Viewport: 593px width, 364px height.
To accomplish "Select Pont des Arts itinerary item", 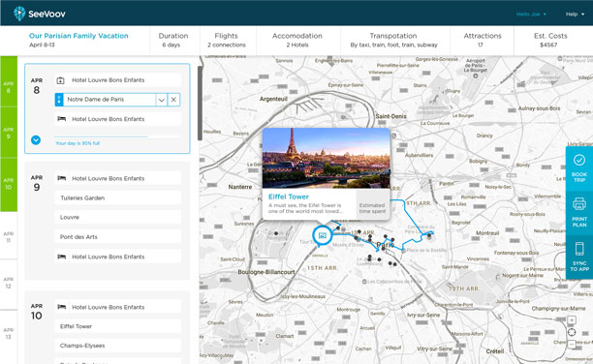I will pyautogui.click(x=117, y=237).
